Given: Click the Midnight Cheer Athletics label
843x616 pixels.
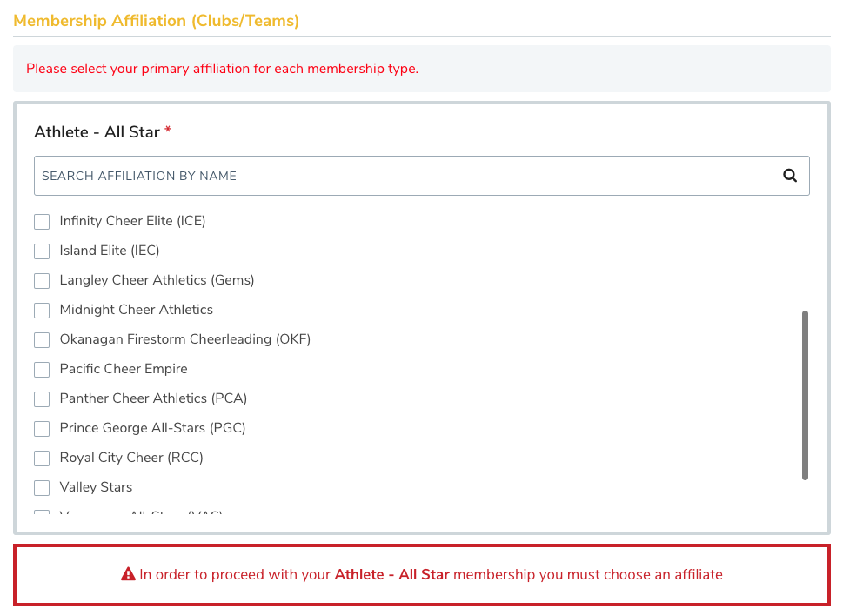Looking at the screenshot, I should pos(136,310).
